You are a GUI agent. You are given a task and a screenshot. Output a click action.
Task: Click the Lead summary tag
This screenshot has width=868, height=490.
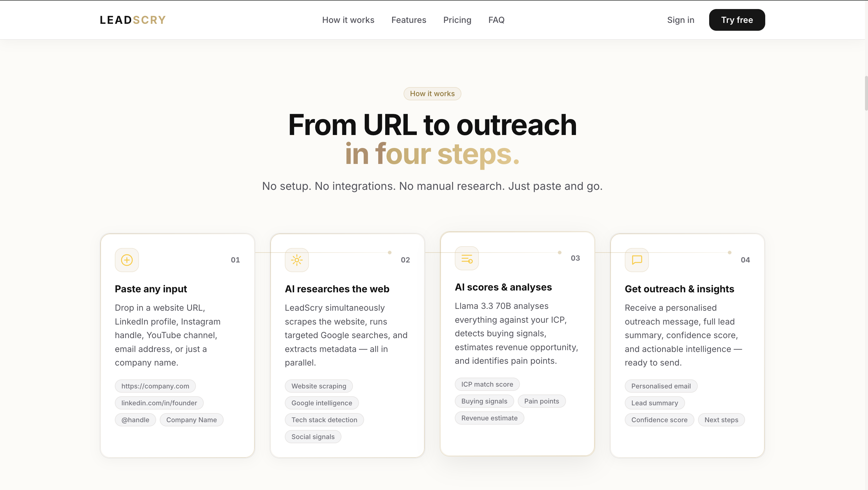pyautogui.click(x=655, y=403)
